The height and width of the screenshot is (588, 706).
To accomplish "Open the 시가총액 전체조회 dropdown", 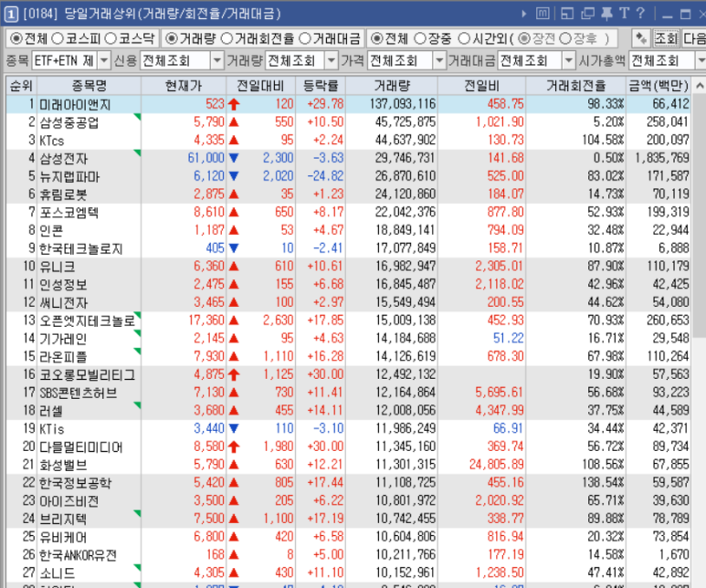I will click(701, 60).
